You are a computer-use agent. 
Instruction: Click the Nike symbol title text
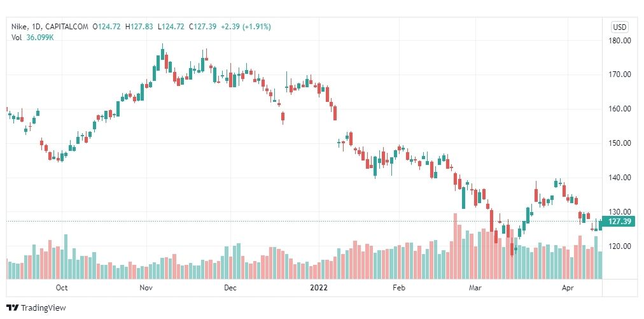coord(19,27)
